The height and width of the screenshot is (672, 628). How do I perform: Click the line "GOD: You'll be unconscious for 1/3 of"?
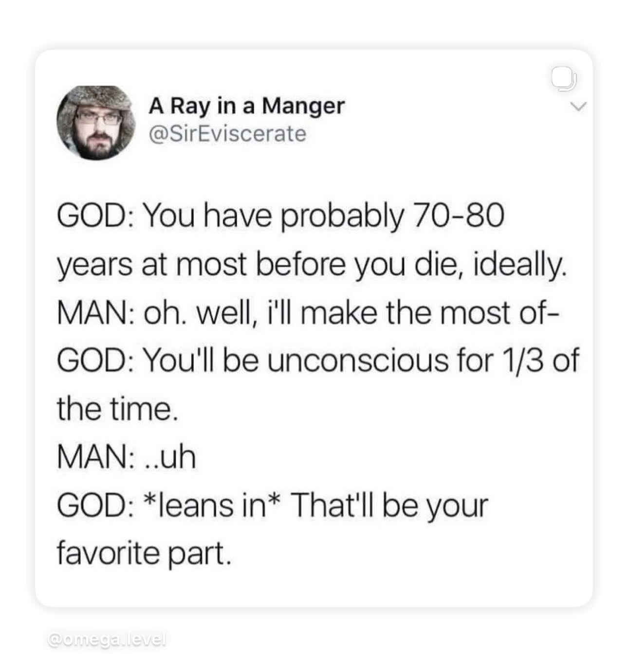(x=318, y=361)
